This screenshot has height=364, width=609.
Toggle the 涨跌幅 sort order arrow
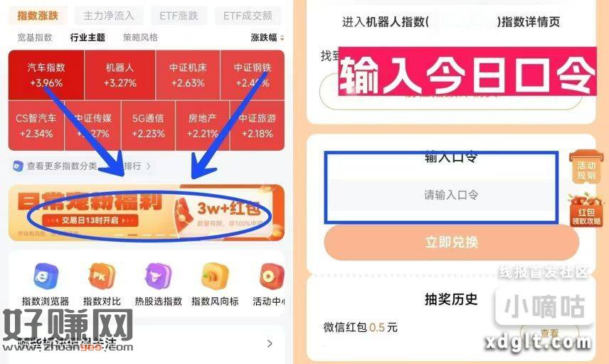point(282,38)
